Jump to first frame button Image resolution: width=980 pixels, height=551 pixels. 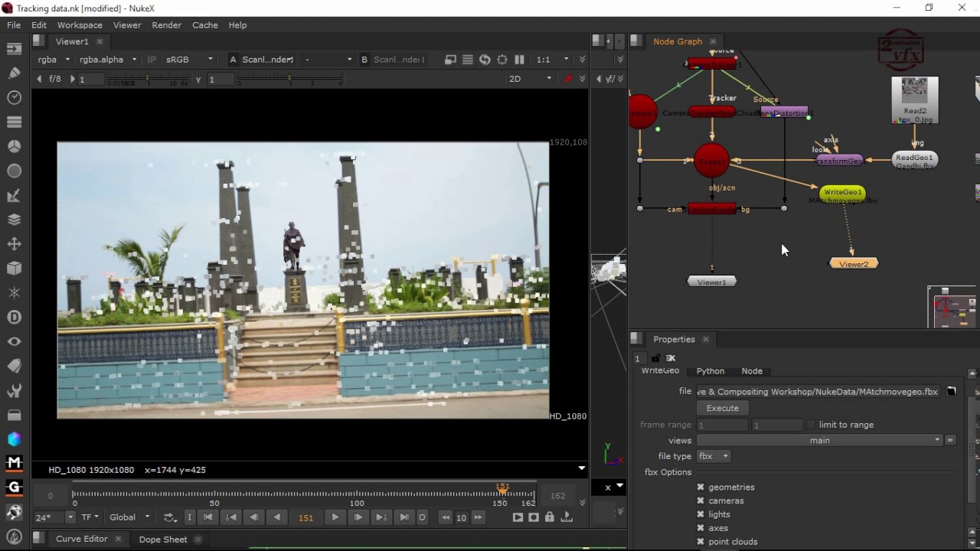pos(207,517)
